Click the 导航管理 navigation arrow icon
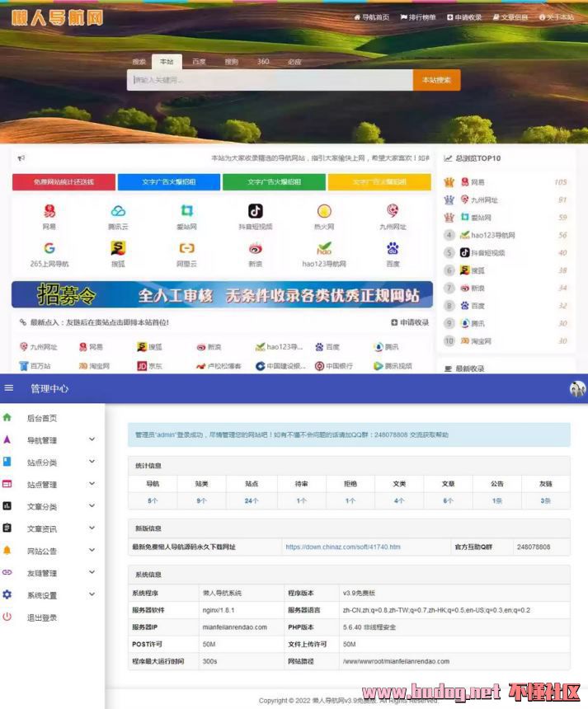588x709 pixels. pos(7,439)
